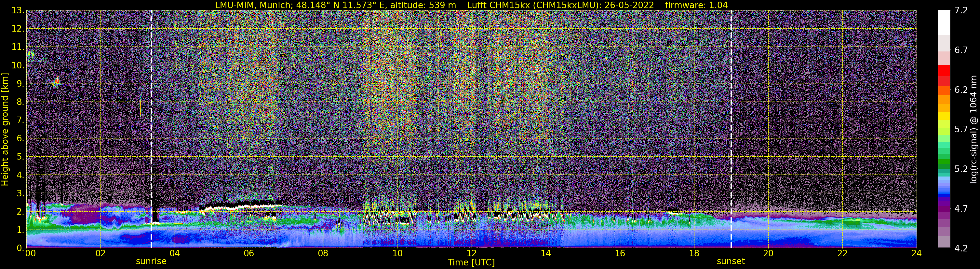Click the 'log(rc-signal) @ 1064 nm' colorbar label
This screenshot has width=980, height=269.
click(x=973, y=130)
